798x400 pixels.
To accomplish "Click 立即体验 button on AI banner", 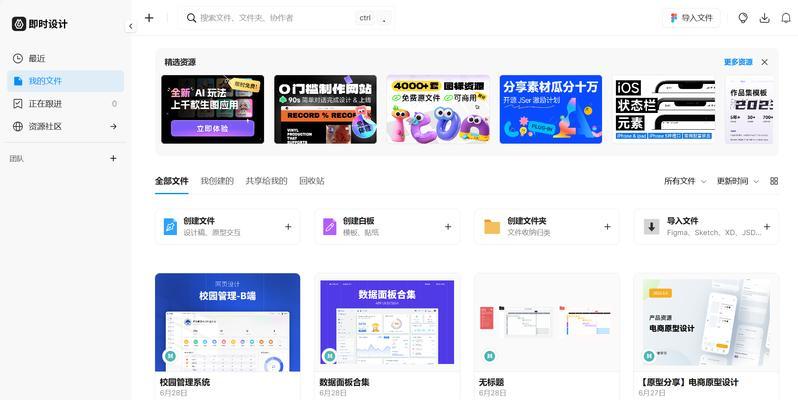I will click(x=212, y=128).
